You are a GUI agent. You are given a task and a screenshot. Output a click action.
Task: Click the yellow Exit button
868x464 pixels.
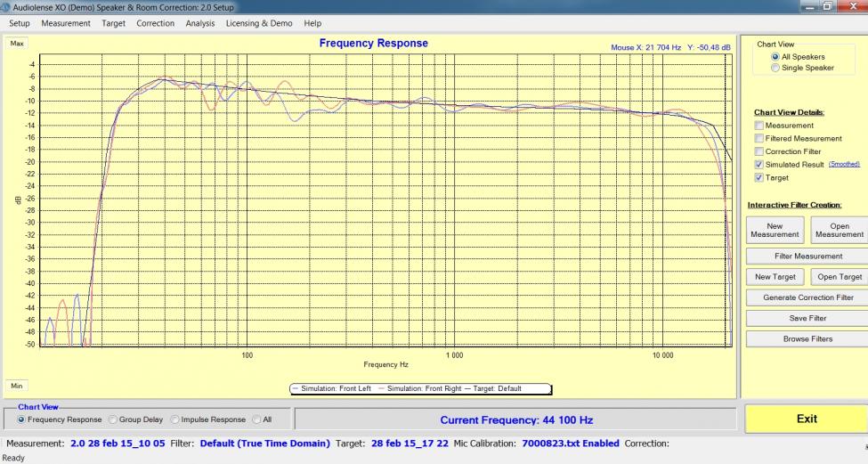point(807,419)
